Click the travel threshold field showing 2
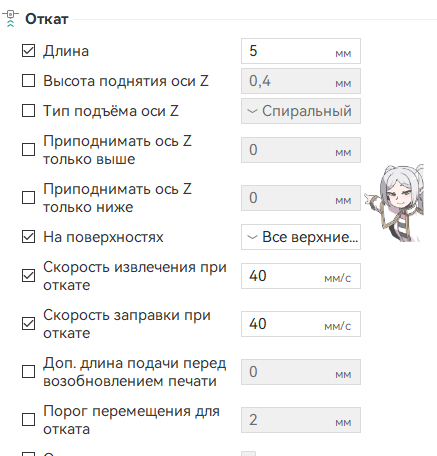Image resolution: width=437 pixels, height=456 pixels. (x=301, y=420)
